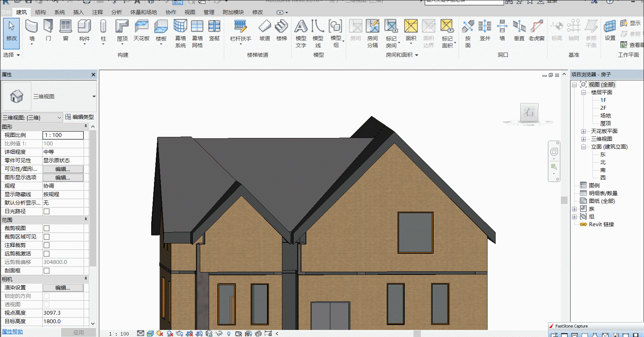Switch to the 结构 ribbon tab
The image size is (644, 337).
point(41,12)
